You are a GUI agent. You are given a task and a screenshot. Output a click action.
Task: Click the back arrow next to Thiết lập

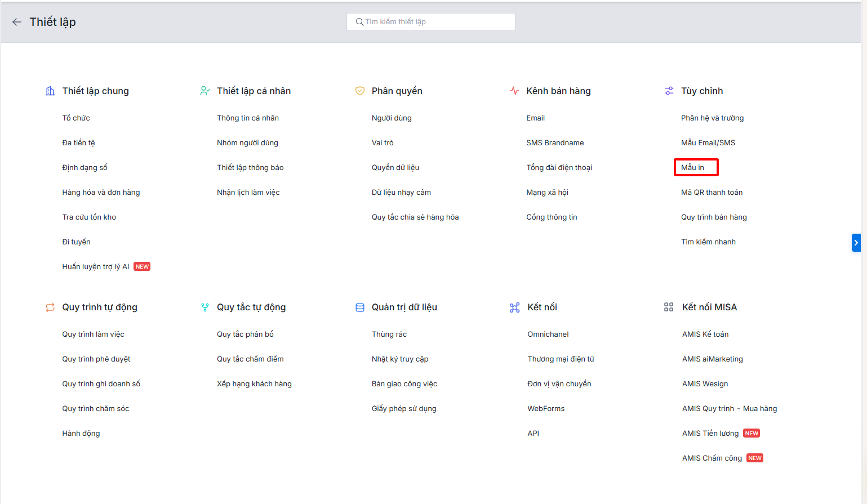[x=17, y=22]
